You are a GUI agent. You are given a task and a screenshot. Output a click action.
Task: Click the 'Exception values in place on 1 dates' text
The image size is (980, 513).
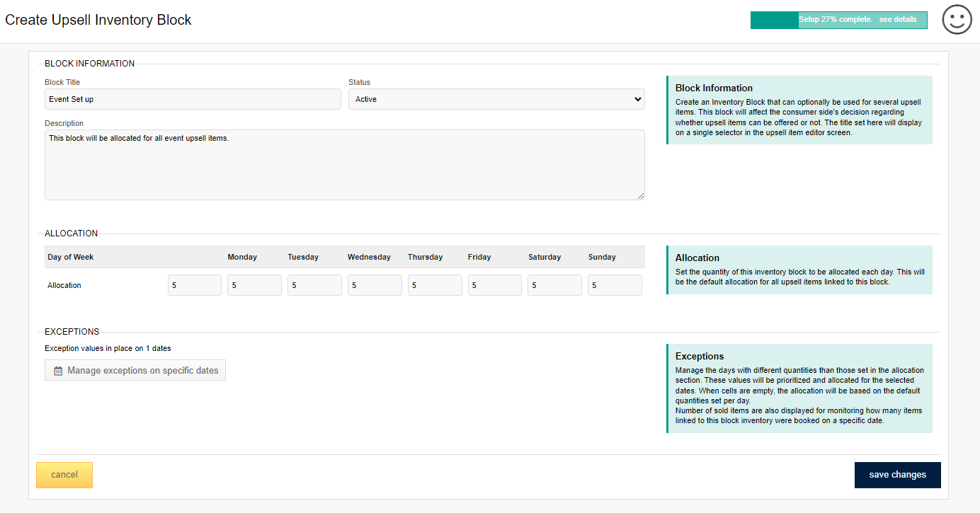click(x=108, y=348)
